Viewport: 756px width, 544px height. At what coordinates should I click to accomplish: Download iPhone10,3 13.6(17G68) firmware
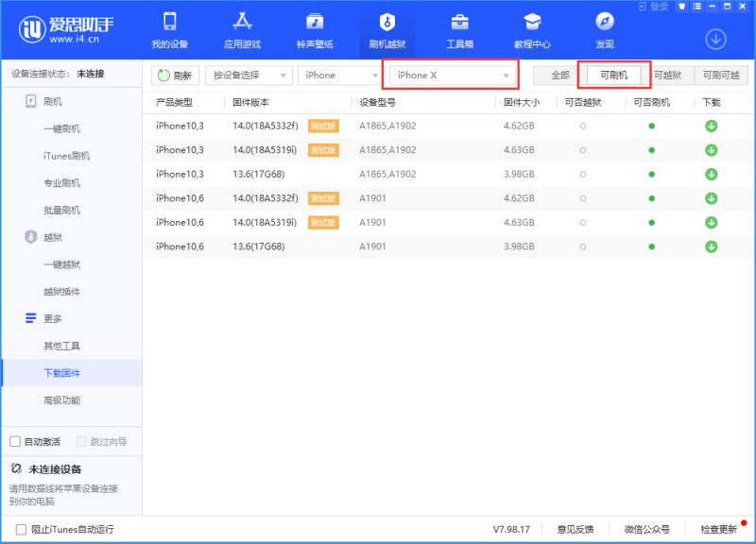click(712, 174)
